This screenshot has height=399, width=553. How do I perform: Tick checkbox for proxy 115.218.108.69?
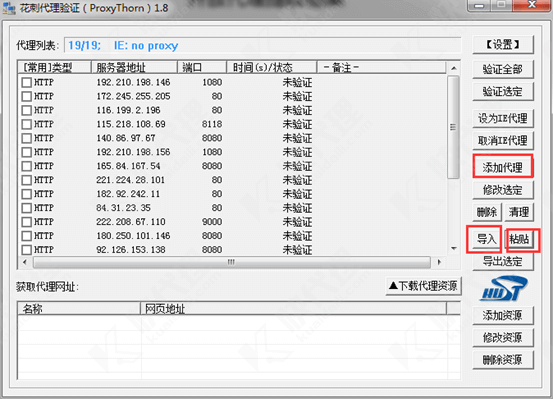(26, 124)
